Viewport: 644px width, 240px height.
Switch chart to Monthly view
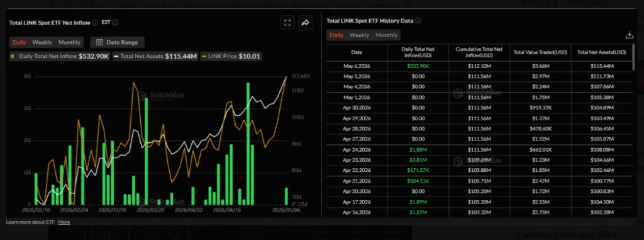point(69,42)
